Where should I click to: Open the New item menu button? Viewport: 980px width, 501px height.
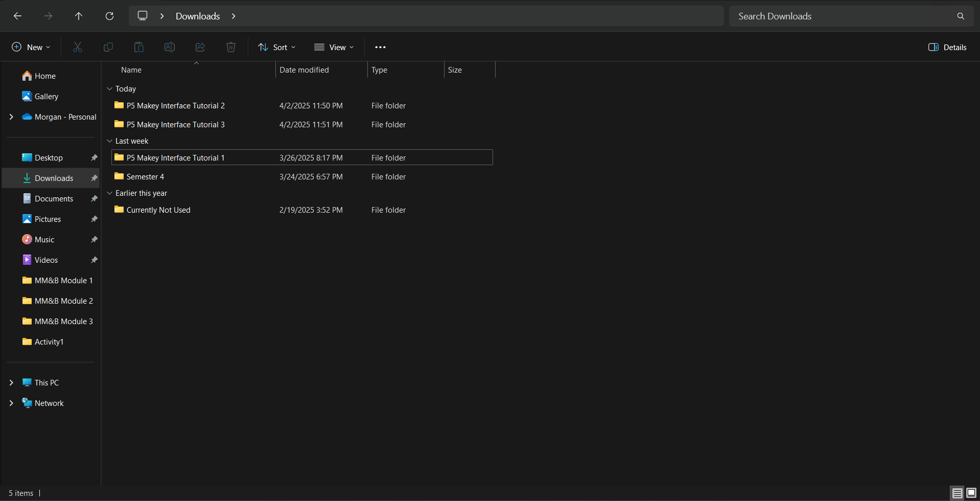(31, 47)
